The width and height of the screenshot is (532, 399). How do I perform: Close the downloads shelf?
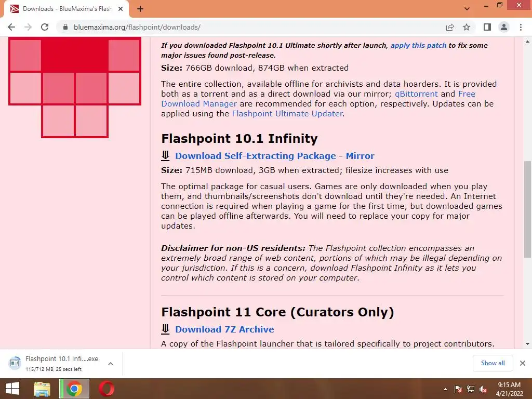tap(523, 363)
